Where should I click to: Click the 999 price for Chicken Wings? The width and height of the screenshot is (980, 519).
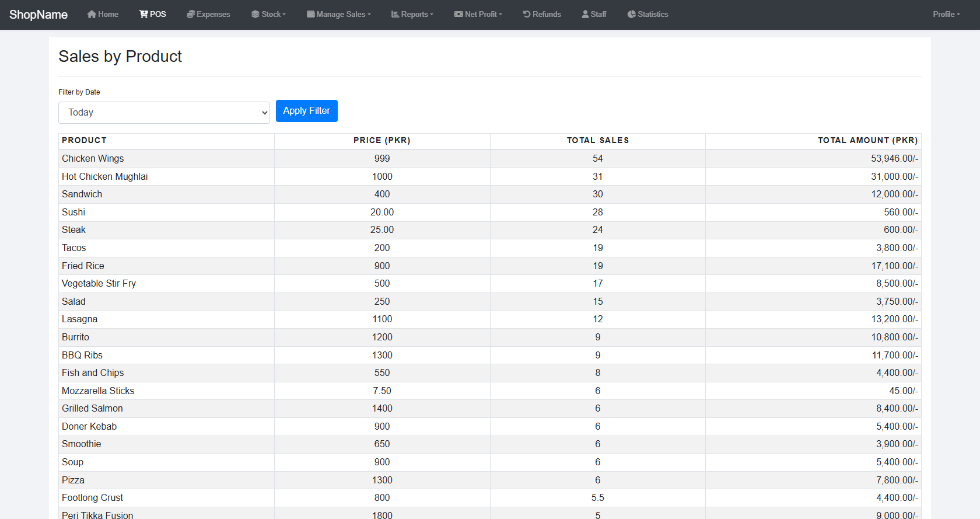coord(382,159)
